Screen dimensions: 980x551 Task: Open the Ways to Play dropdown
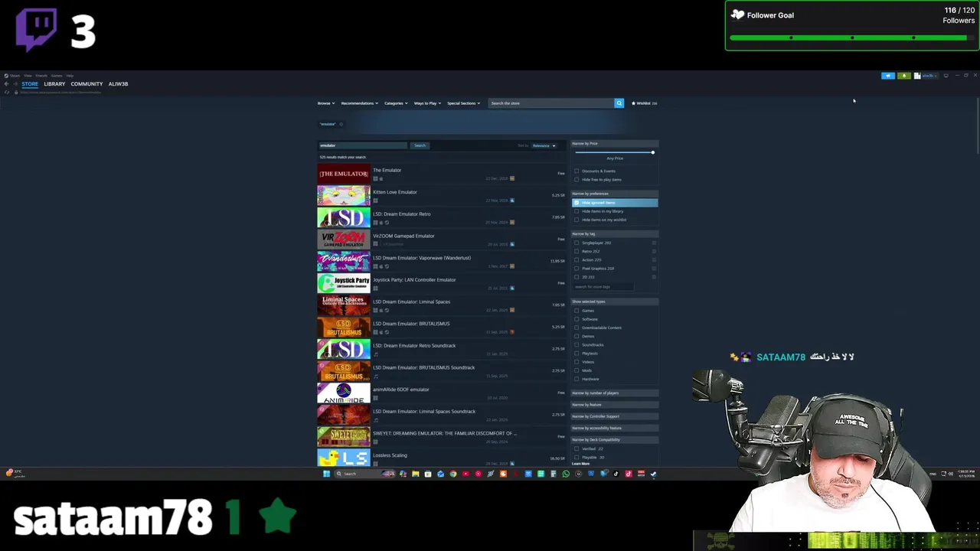[x=427, y=103]
